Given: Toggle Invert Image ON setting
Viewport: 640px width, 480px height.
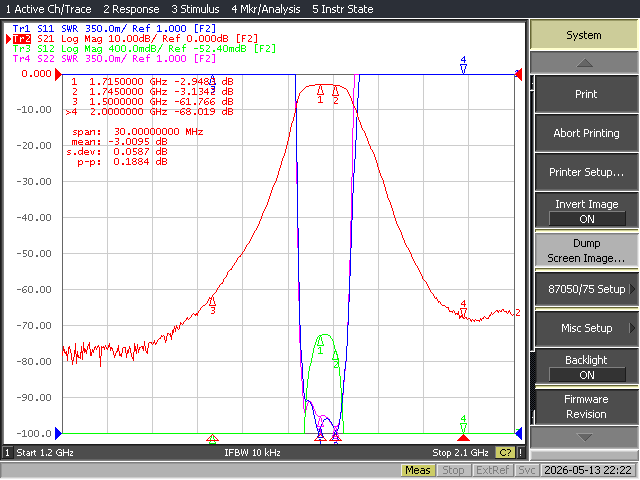Looking at the screenshot, I should (x=586, y=211).
